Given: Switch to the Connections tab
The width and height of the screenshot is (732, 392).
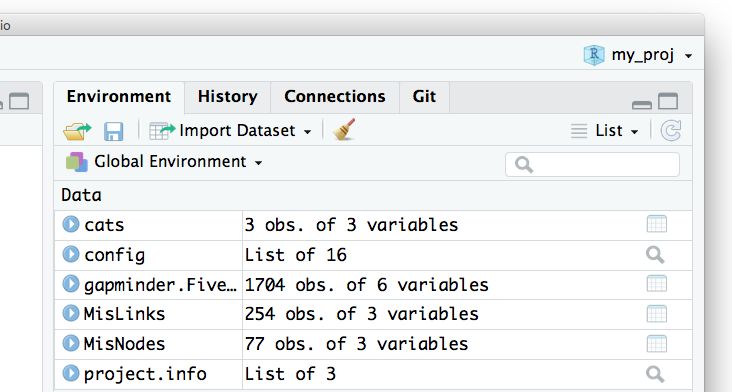Looking at the screenshot, I should click(x=335, y=97).
